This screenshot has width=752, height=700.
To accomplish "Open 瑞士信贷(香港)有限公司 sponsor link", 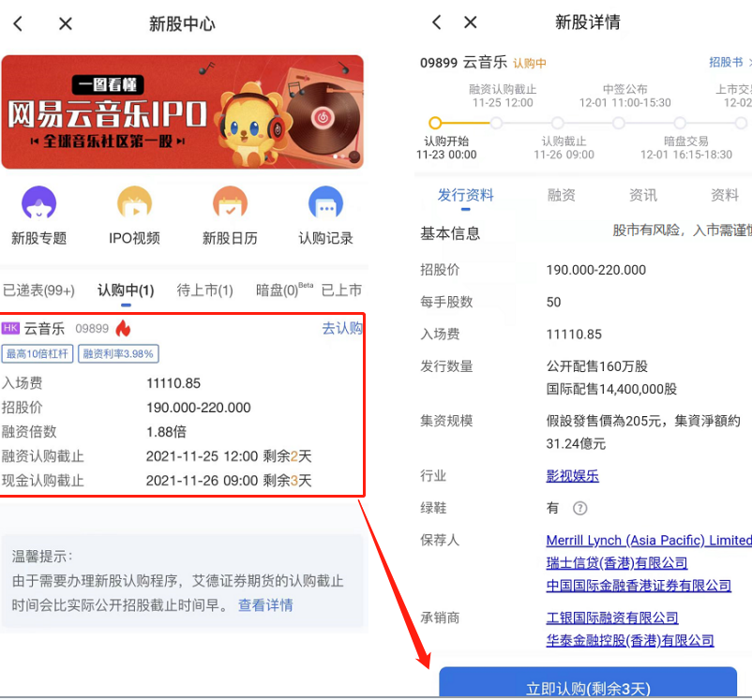I will point(617,563).
